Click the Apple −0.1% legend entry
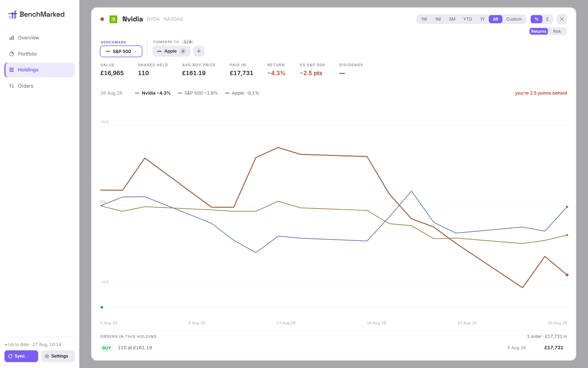Viewport: 588px width, 368px height. 242,93
